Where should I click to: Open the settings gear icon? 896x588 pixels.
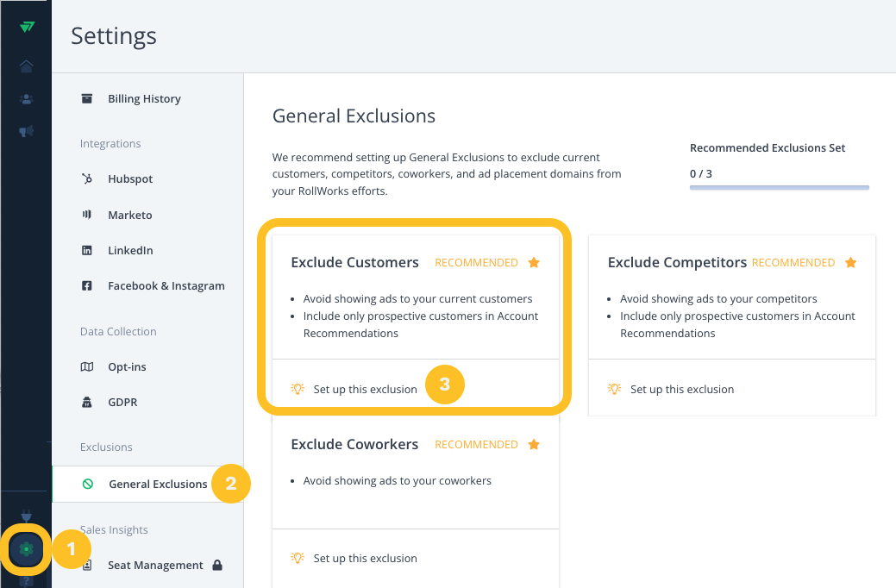26,549
